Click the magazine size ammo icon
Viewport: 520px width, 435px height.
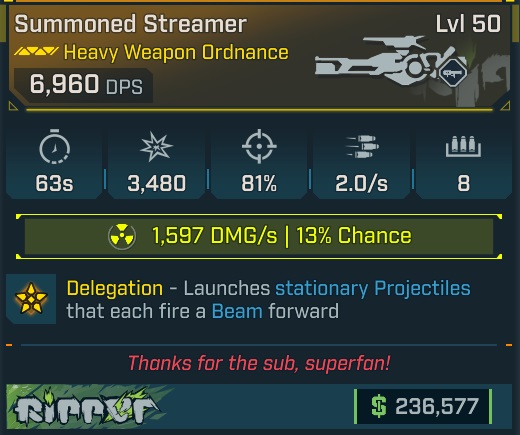pyautogui.click(x=463, y=146)
